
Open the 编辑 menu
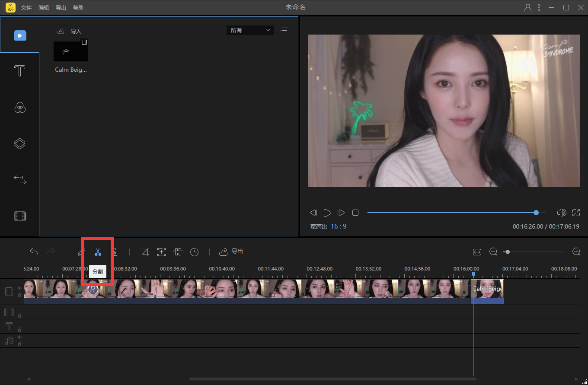(44, 8)
